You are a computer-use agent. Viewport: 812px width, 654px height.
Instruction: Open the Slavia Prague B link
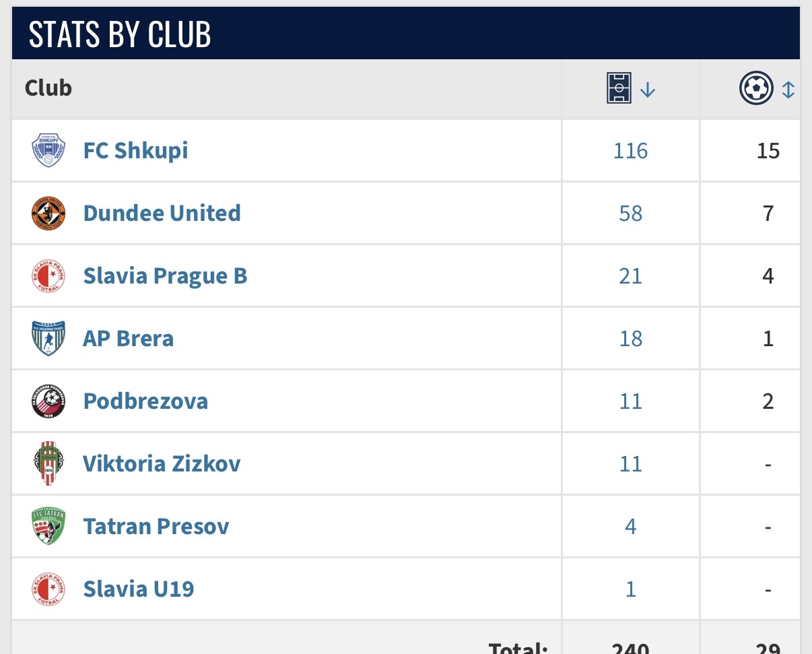click(x=165, y=276)
